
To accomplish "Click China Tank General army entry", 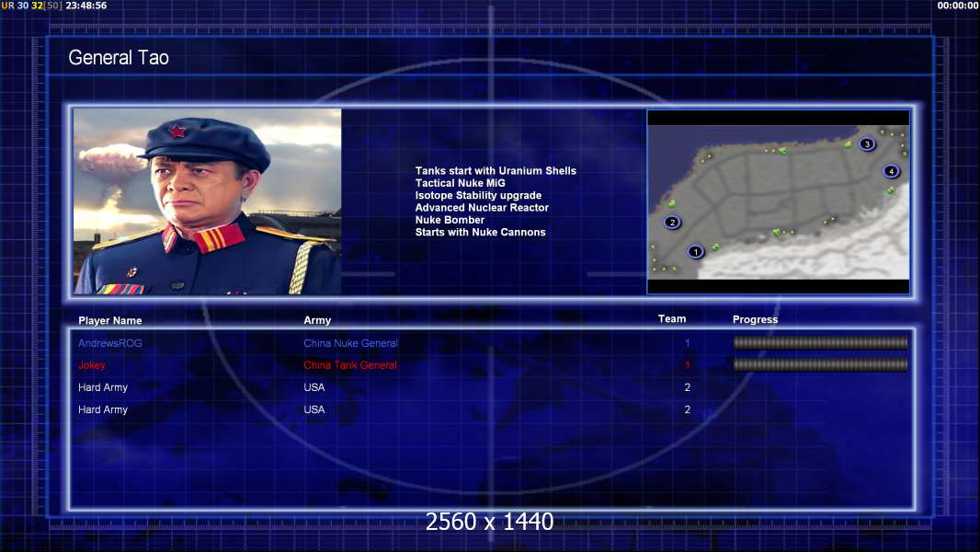I will [x=350, y=365].
